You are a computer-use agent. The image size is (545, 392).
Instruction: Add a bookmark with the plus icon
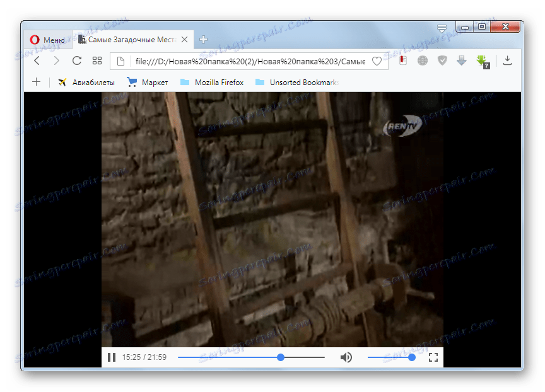36,82
